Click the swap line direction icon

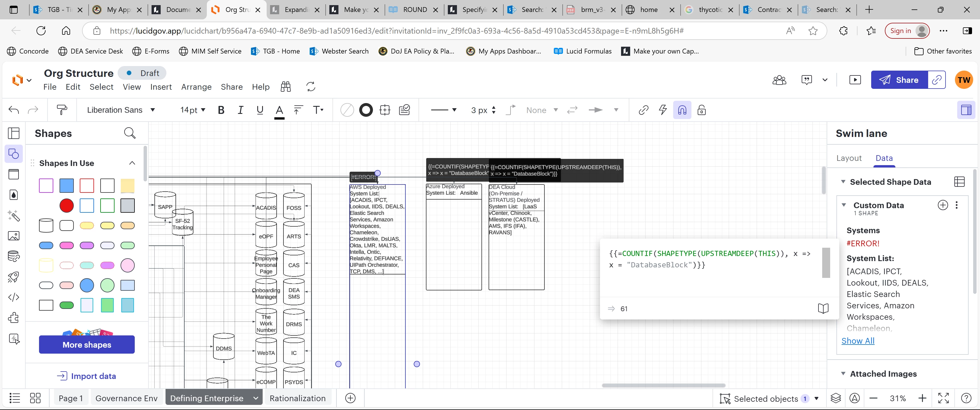572,110
